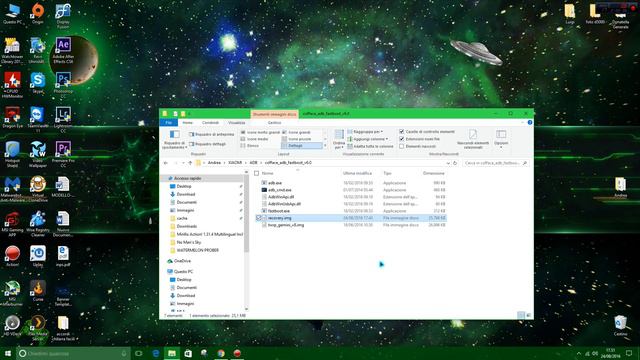Open the TeamViewer desktop shortcut

[38, 119]
